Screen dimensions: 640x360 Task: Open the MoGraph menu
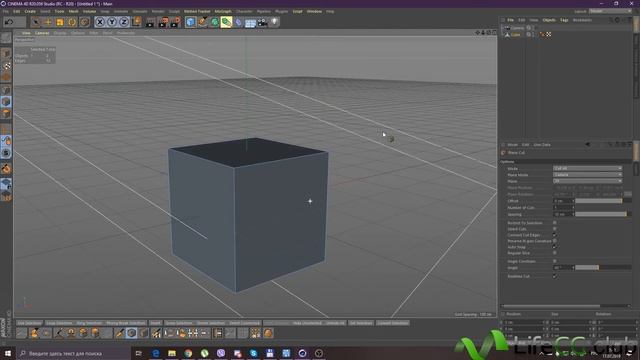223,11
